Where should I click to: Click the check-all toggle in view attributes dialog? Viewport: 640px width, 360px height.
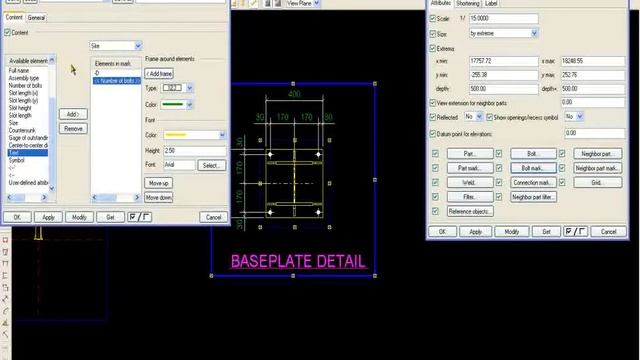click(x=576, y=232)
